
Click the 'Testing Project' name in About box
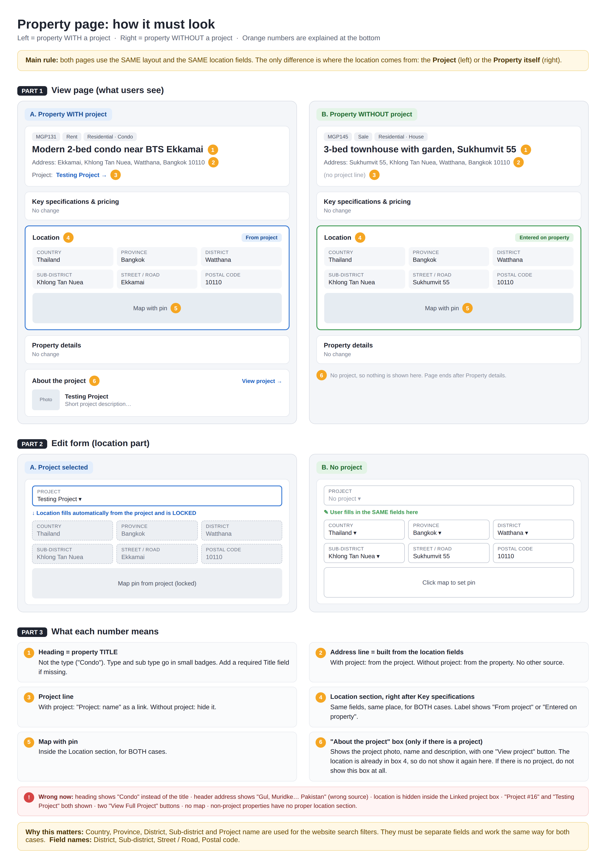tap(87, 396)
